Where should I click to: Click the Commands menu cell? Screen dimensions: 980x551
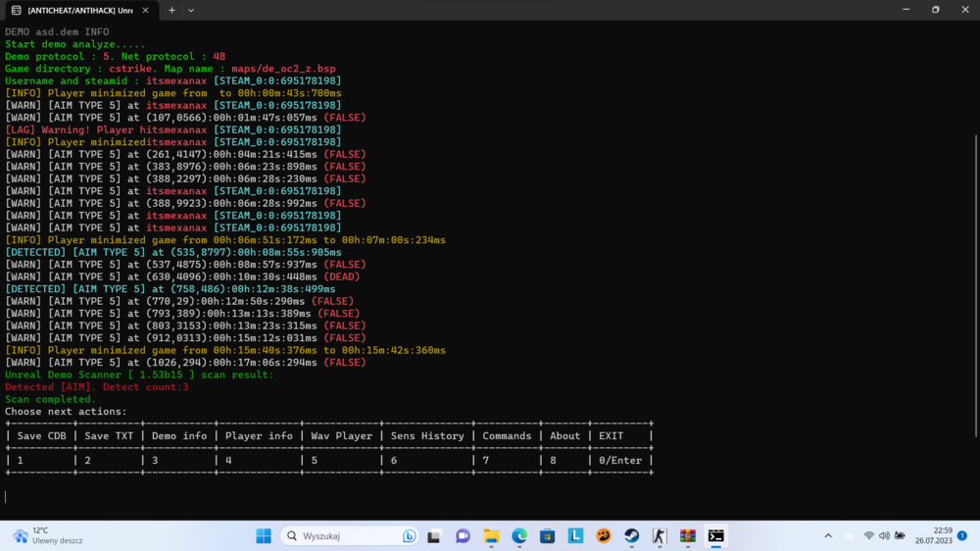507,436
